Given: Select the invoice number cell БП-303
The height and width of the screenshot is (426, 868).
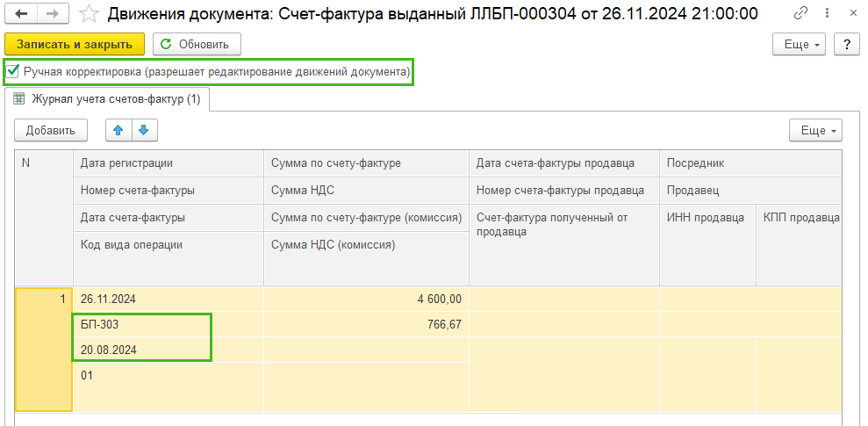Looking at the screenshot, I should click(141, 325).
